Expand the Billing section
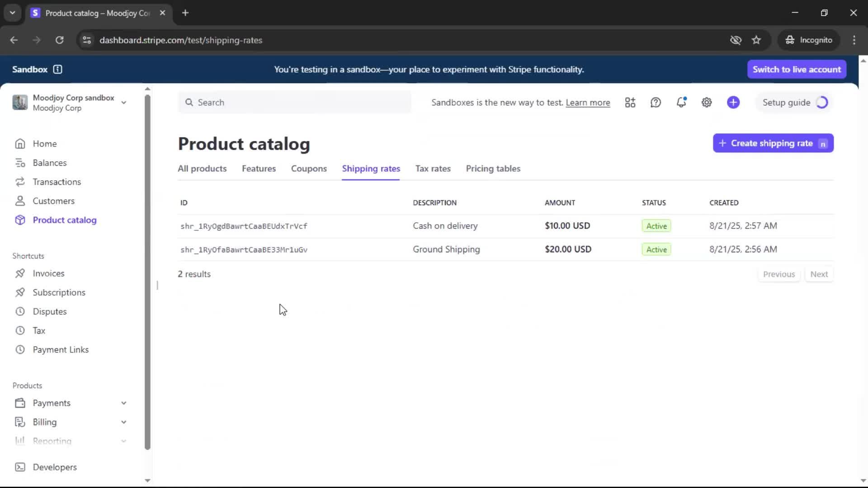 tap(123, 422)
